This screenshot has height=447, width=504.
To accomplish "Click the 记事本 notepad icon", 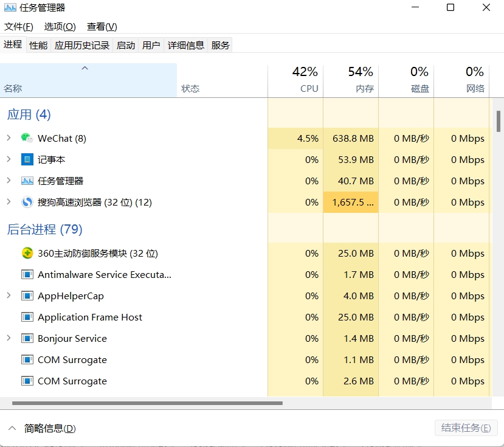I will (x=27, y=159).
